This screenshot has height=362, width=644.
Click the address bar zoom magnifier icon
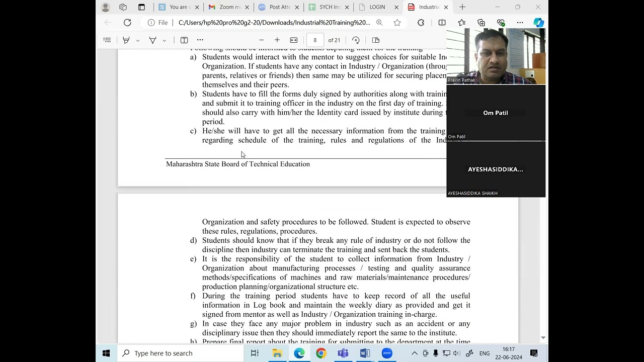tap(379, 23)
